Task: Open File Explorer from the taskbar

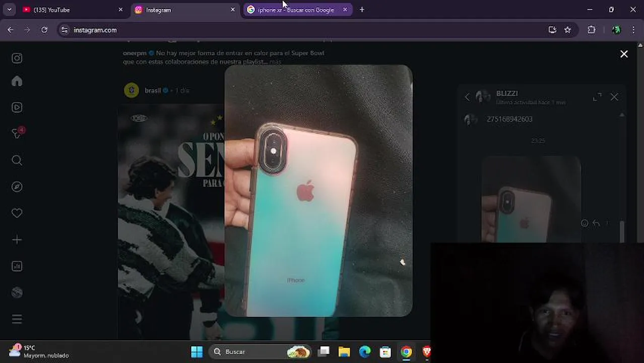Action: tap(344, 351)
